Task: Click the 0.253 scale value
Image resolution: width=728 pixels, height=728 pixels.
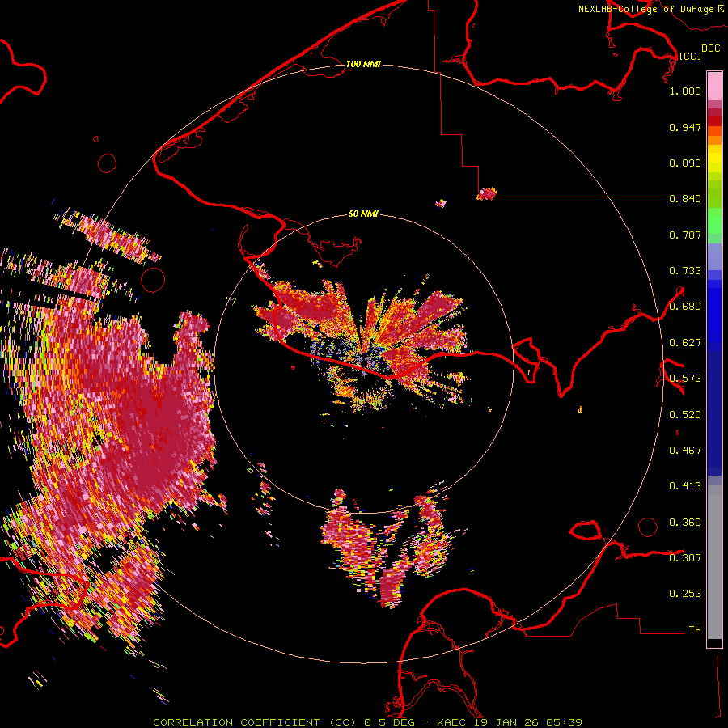Action: [685, 594]
